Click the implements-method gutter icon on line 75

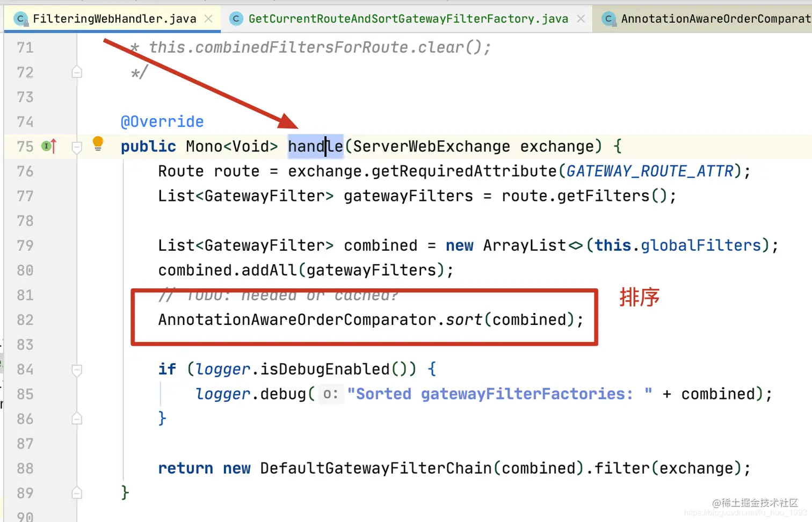click(x=49, y=146)
